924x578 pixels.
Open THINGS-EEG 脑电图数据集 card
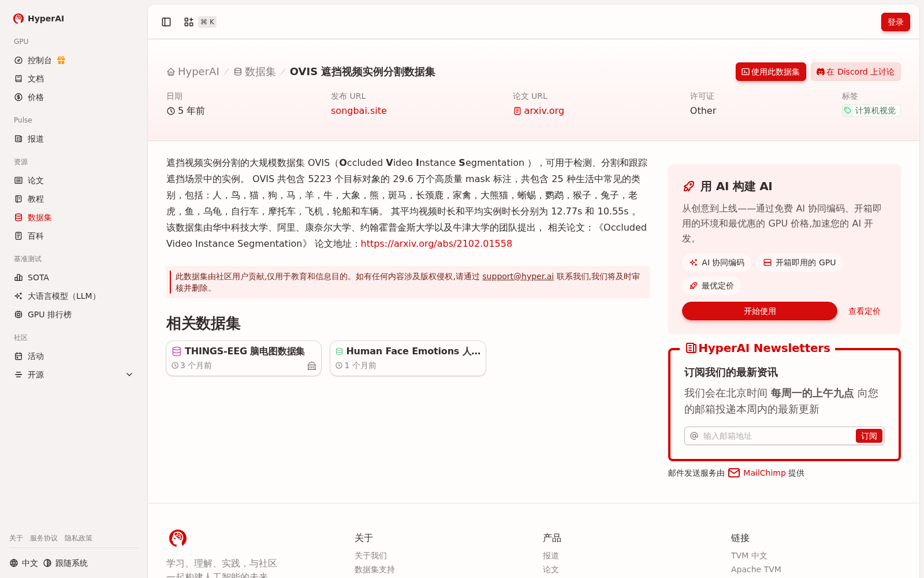(244, 358)
